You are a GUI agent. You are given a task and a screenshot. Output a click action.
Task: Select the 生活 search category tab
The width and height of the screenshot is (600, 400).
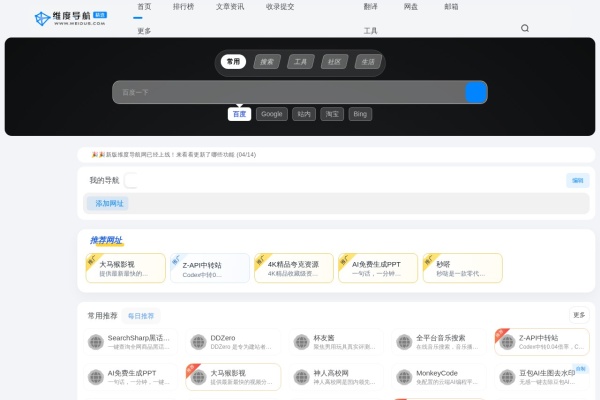click(368, 62)
